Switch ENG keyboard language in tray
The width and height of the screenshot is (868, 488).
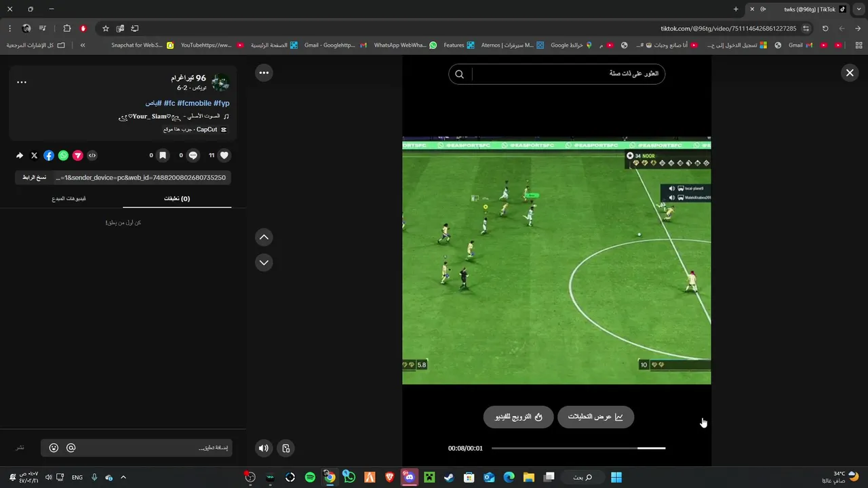pos(77,477)
